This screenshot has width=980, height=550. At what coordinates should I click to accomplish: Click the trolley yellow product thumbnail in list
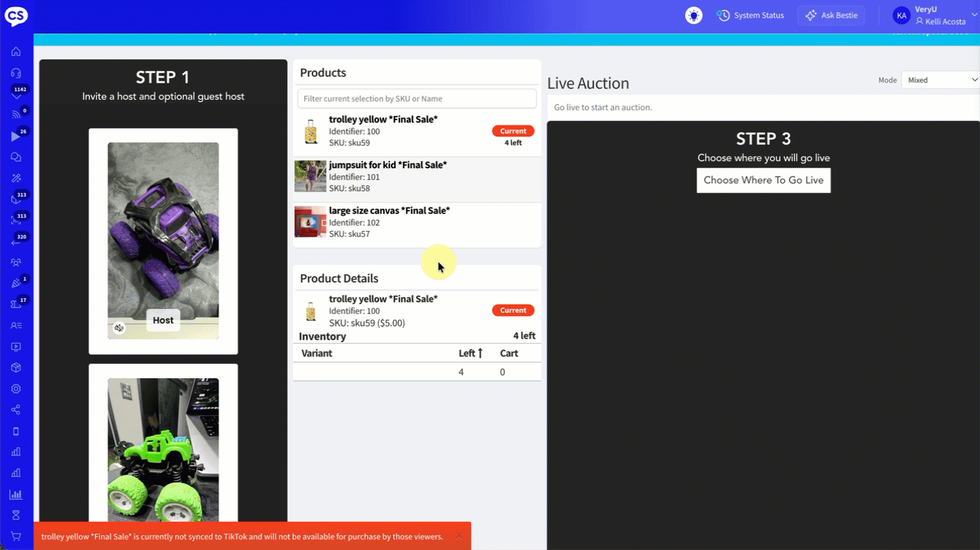tap(310, 131)
